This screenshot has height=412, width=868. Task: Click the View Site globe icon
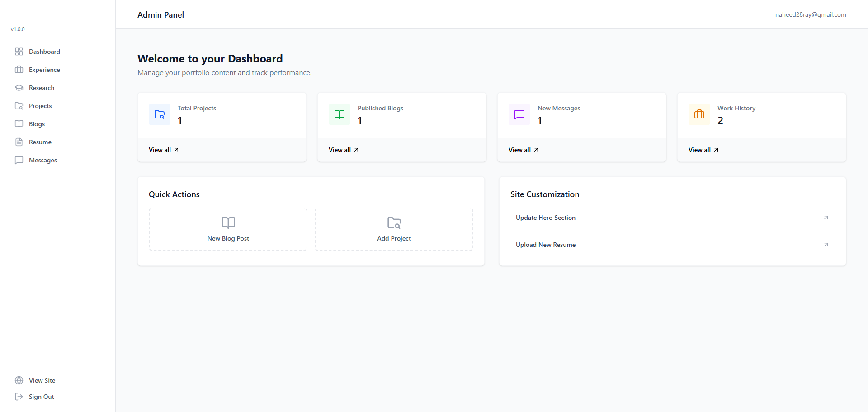pos(19,380)
